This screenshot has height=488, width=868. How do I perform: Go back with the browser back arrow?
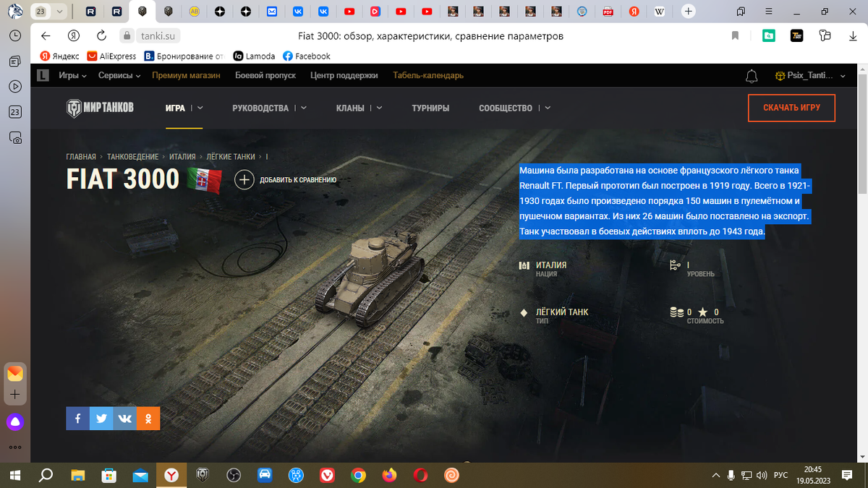[46, 36]
